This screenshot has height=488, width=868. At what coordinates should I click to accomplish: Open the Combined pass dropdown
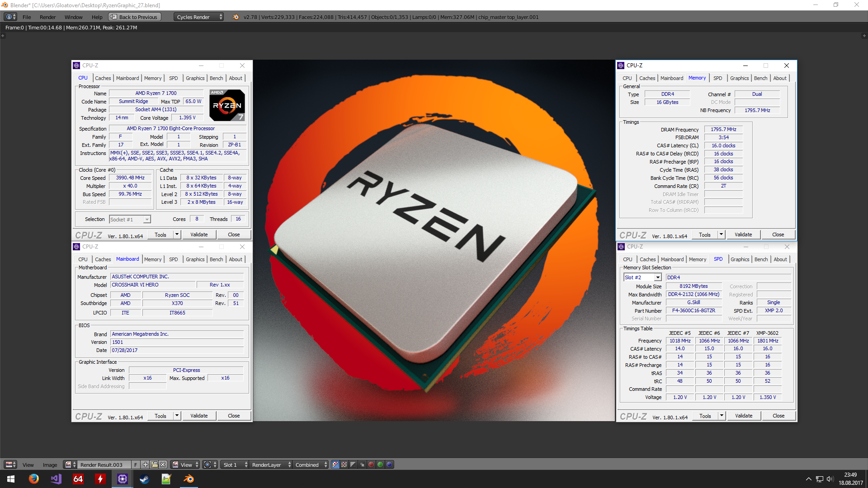coord(311,465)
